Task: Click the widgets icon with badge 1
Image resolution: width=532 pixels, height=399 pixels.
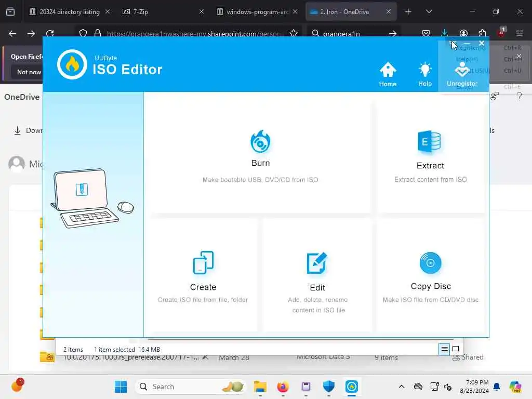Action: coord(17,385)
